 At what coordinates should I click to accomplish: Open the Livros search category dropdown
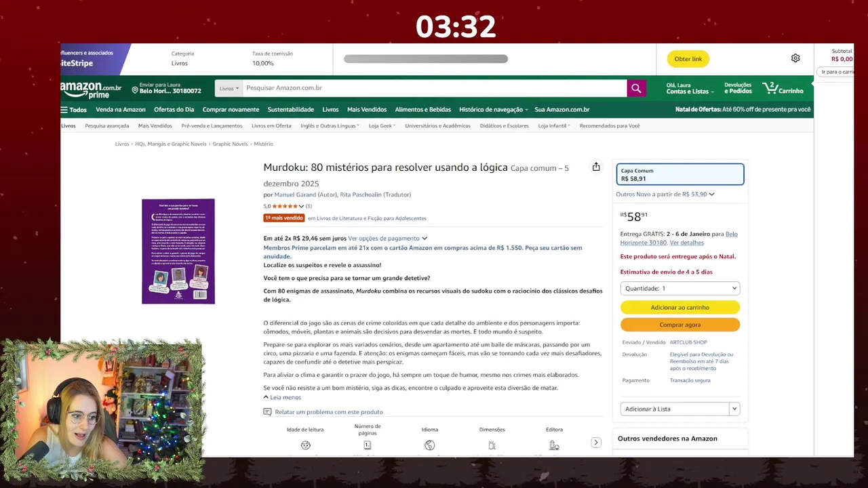[229, 88]
